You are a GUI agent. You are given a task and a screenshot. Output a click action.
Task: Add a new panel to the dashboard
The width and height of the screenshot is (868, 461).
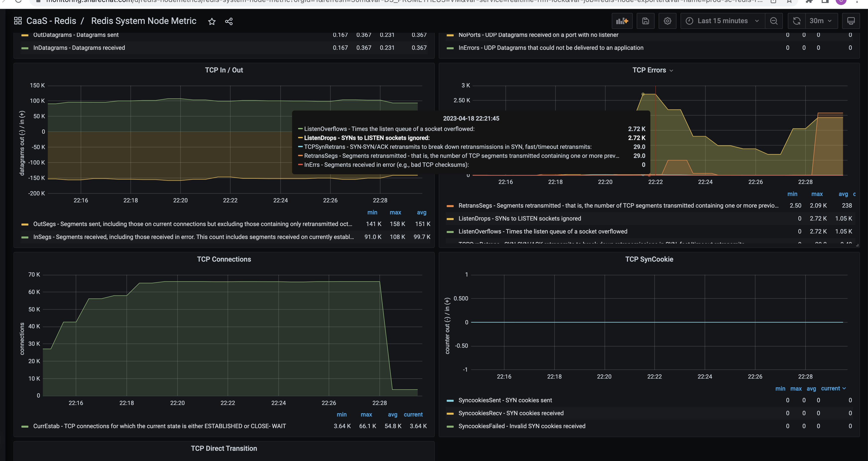pos(622,21)
